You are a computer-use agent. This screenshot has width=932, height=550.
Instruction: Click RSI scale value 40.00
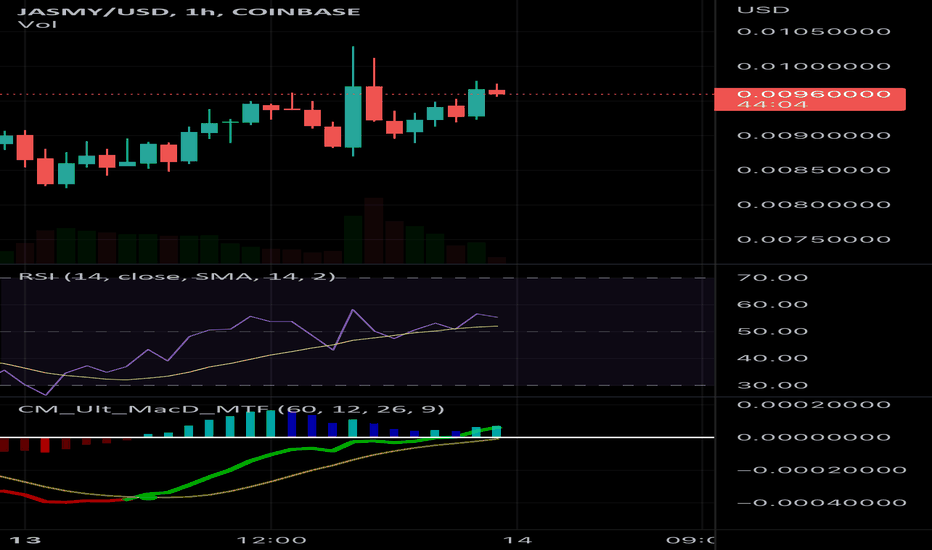tap(773, 358)
